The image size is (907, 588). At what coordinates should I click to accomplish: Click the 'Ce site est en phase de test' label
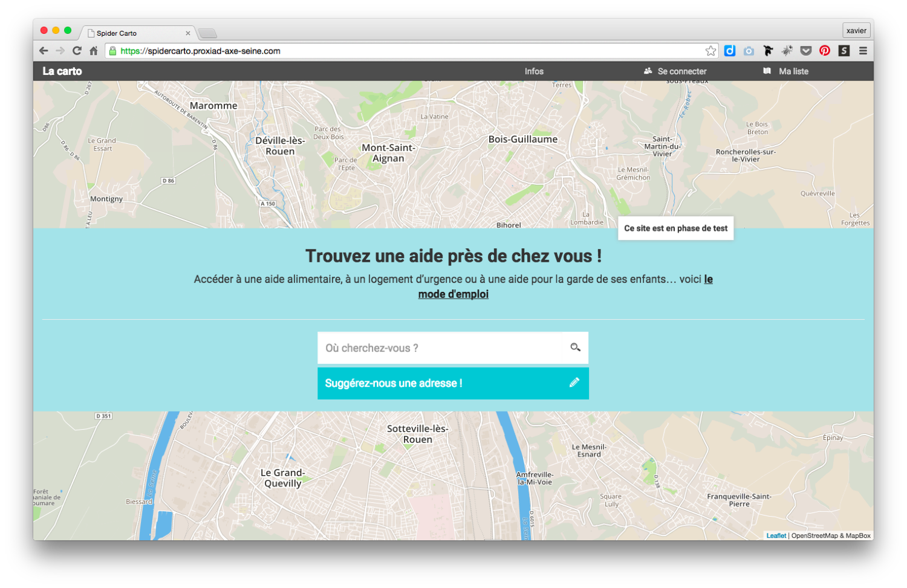[x=676, y=228]
